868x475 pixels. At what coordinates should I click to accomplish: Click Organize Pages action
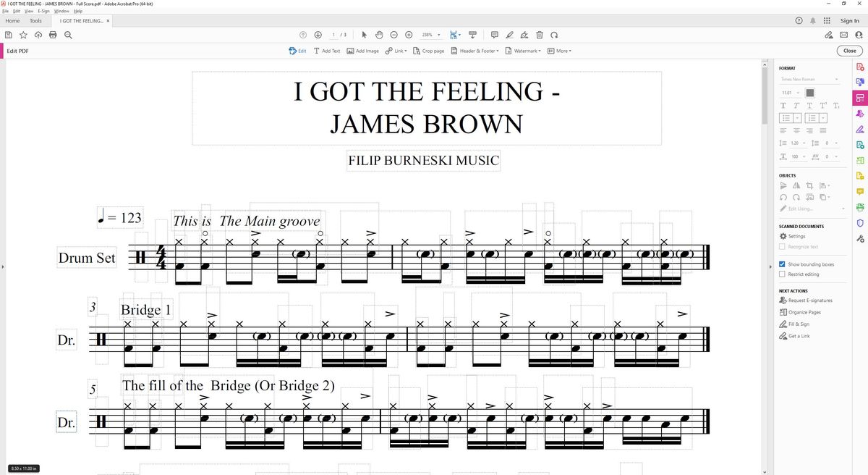(x=800, y=312)
